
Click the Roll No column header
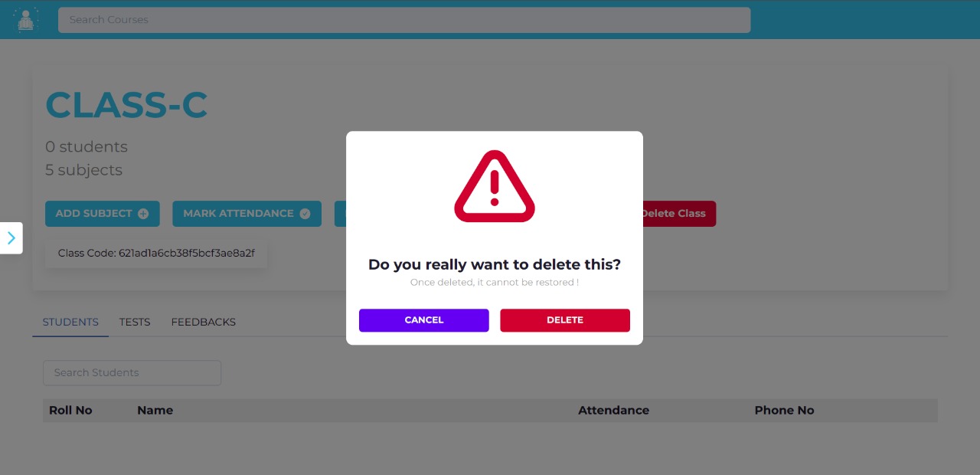pyautogui.click(x=70, y=411)
